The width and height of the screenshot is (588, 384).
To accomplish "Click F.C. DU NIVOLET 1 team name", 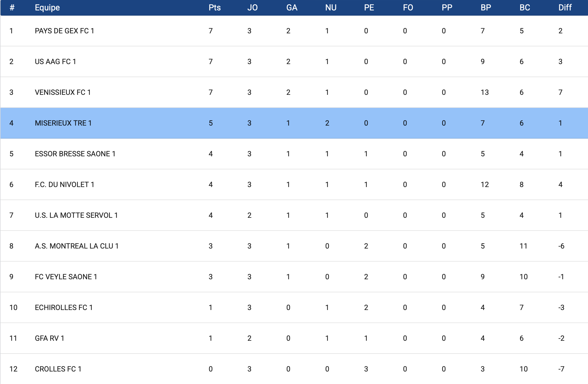I will (x=64, y=185).
